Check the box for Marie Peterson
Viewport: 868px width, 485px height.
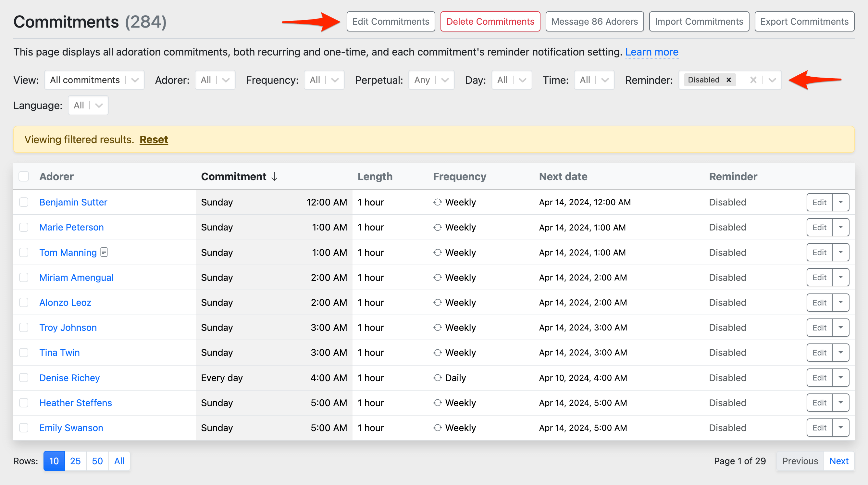(24, 227)
